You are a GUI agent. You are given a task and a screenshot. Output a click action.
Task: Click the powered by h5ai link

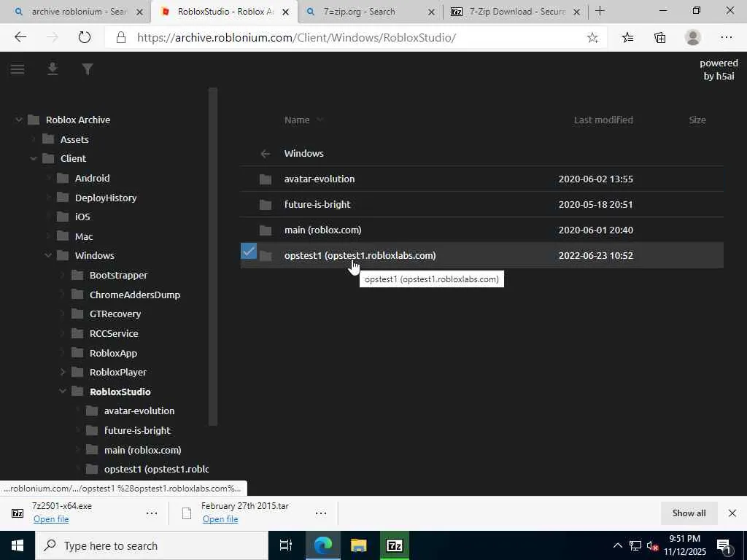point(719,69)
